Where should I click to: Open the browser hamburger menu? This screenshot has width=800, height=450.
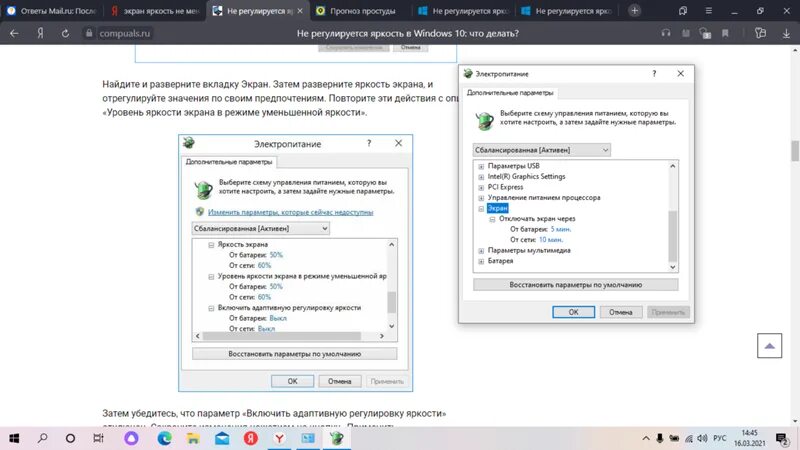point(709,11)
